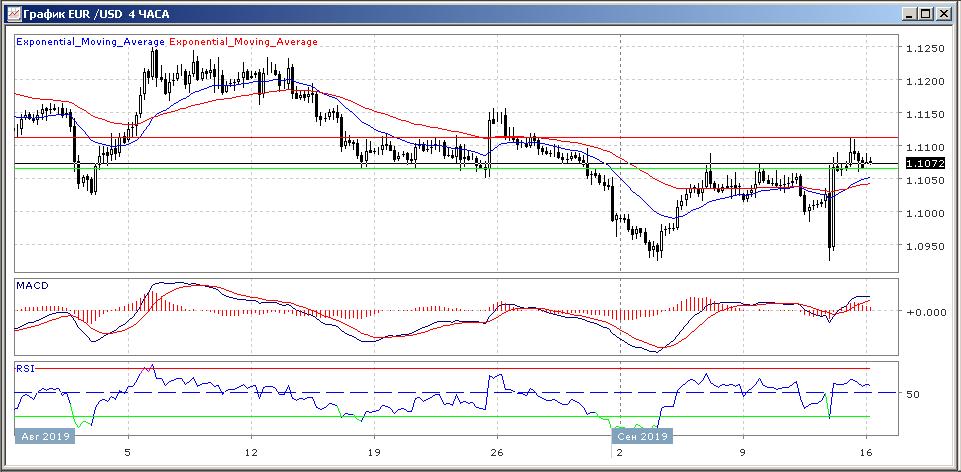961x472 pixels.
Task: Click the RSI indicator panel label
Action: point(26,368)
